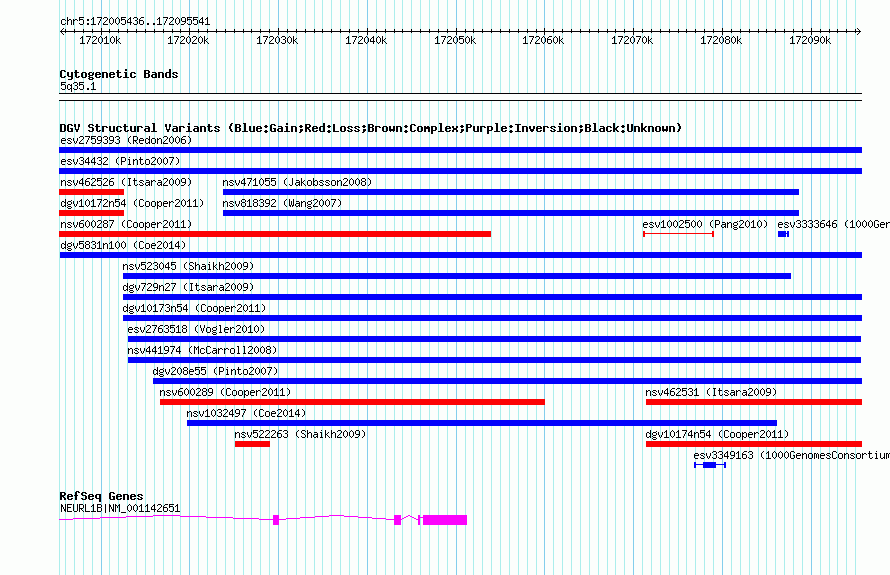Screen dimensions: 890x575
Task: Click the esv1002500 (Pang2010) label
Action: pos(705,224)
